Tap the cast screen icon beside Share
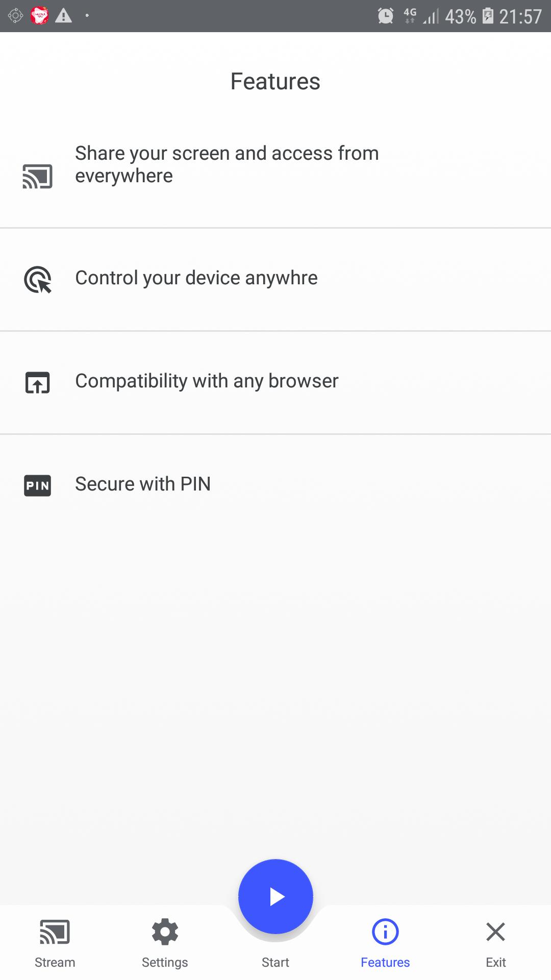 37,176
